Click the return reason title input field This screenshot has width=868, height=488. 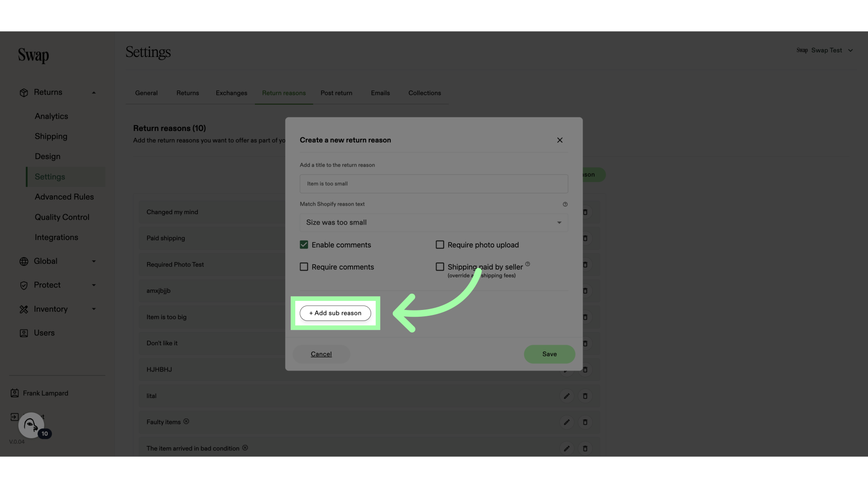point(434,184)
